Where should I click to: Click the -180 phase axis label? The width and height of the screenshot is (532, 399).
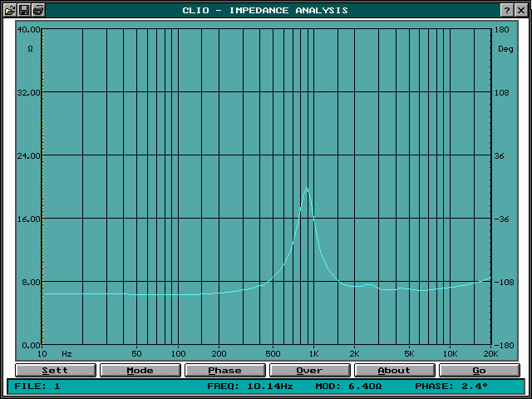(504, 346)
